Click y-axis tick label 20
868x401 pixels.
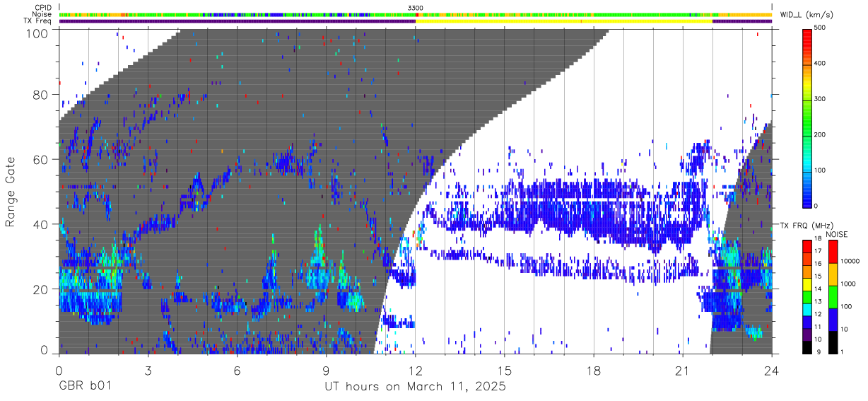41,289
